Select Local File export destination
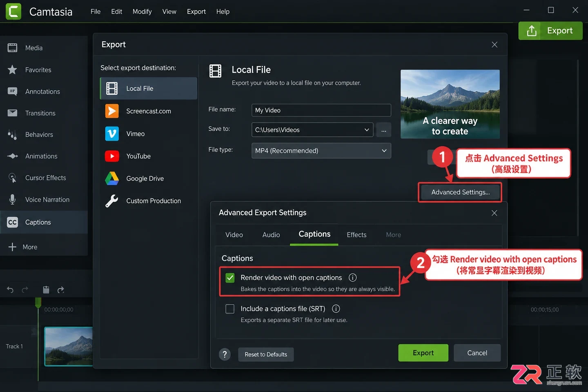This screenshot has width=588, height=392. [149, 89]
